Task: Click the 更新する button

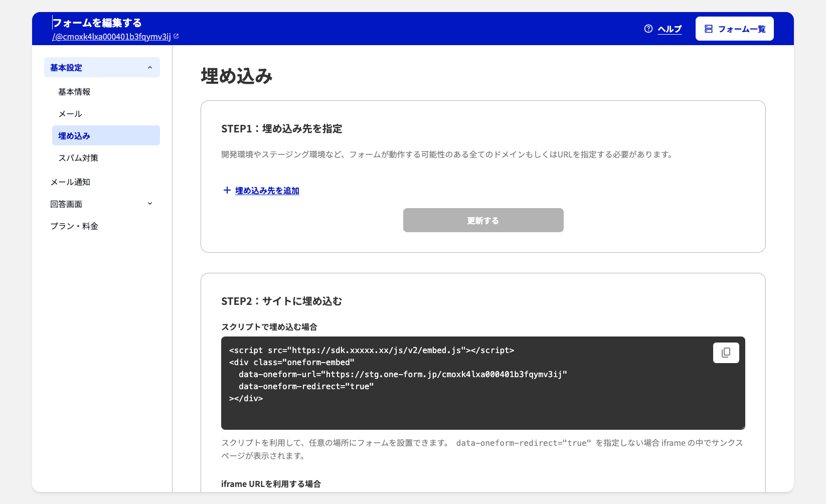Action: (x=483, y=220)
